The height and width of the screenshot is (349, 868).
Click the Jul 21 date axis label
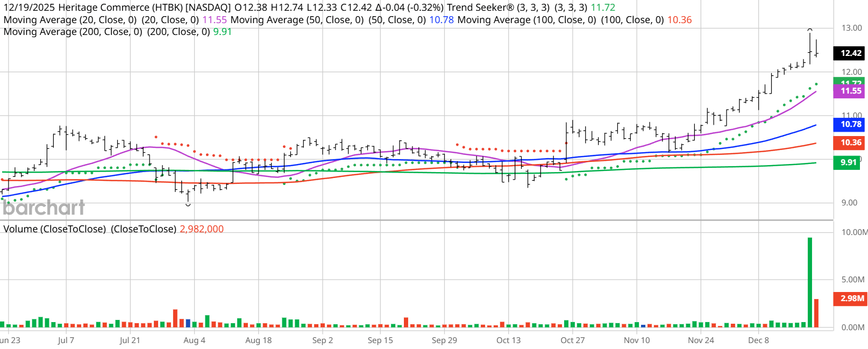pyautogui.click(x=130, y=340)
